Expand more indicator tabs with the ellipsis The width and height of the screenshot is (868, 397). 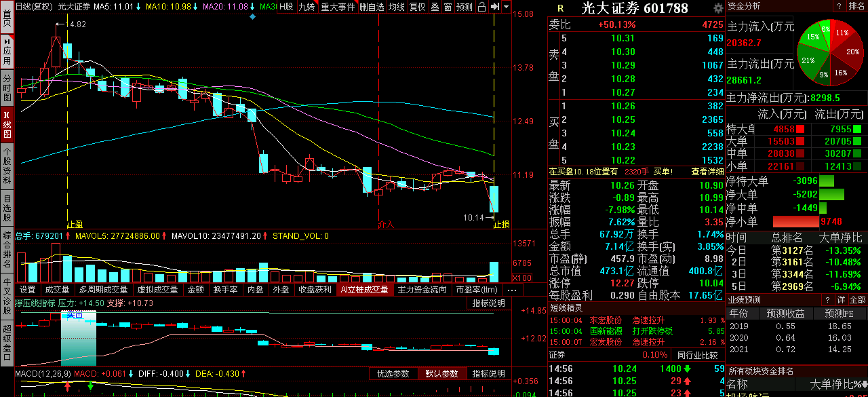point(512,290)
